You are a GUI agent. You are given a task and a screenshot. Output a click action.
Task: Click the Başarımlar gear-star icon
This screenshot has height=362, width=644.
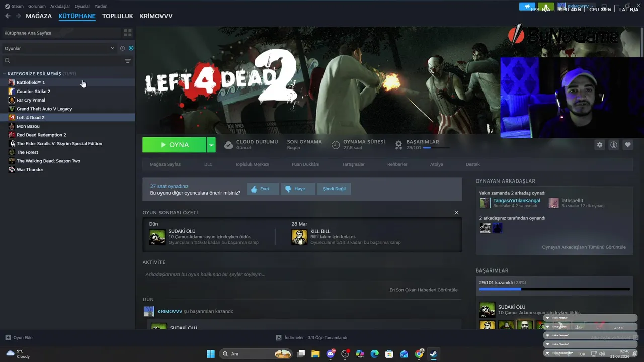398,145
